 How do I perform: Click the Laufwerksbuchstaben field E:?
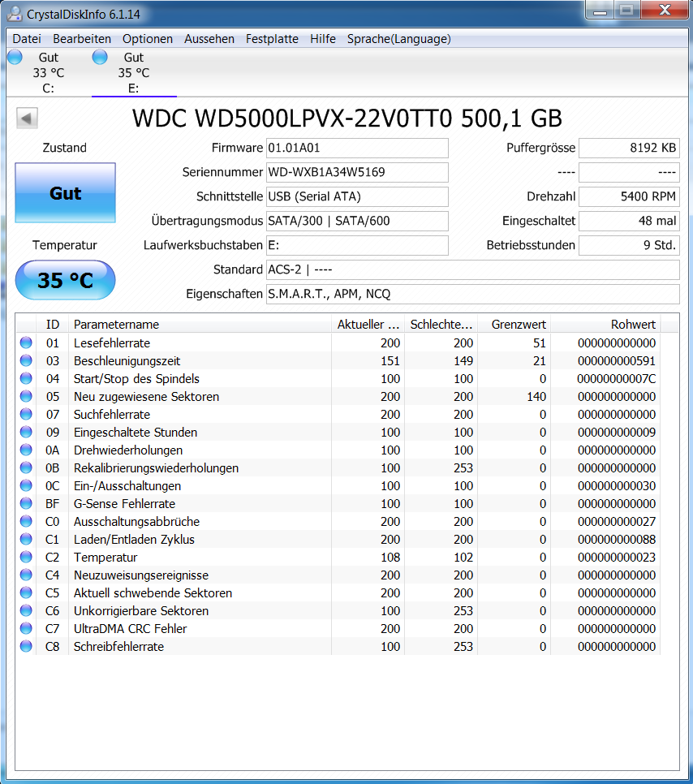click(x=357, y=245)
